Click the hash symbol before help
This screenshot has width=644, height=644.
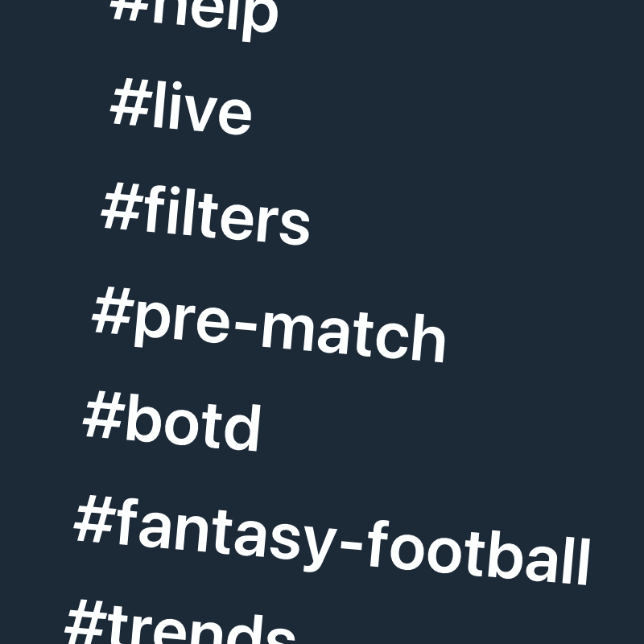130,10
